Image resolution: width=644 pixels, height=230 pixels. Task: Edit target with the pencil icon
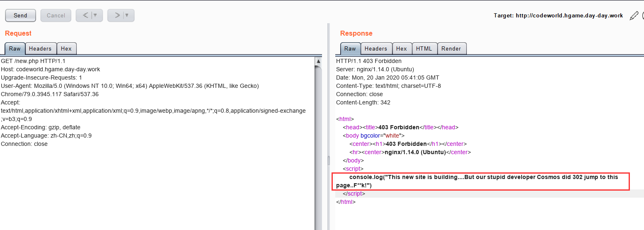(634, 16)
